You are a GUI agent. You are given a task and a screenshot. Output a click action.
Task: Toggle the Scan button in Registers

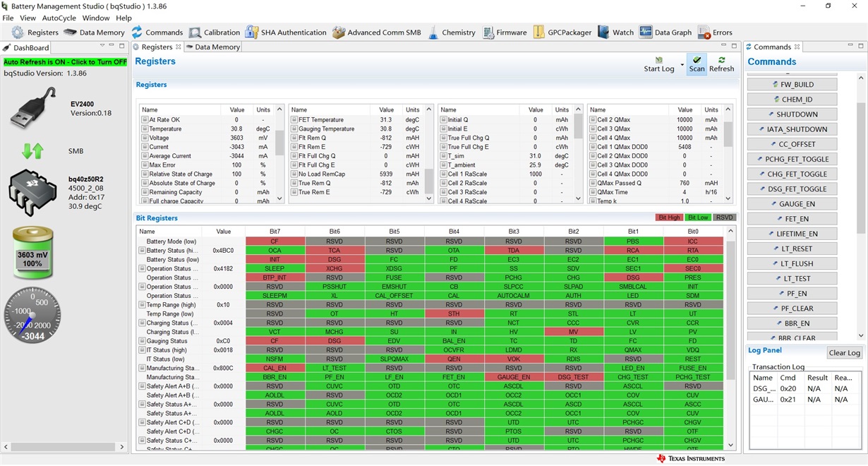(697, 64)
